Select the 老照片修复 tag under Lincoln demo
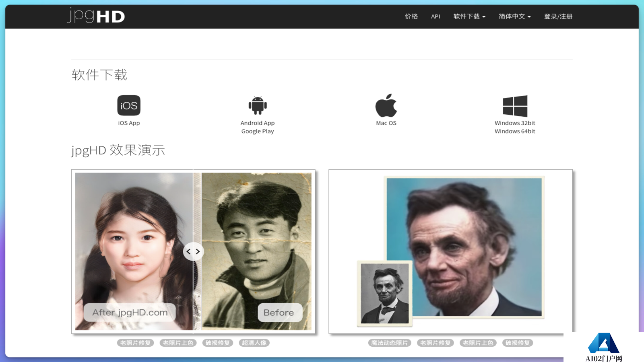 (x=435, y=343)
